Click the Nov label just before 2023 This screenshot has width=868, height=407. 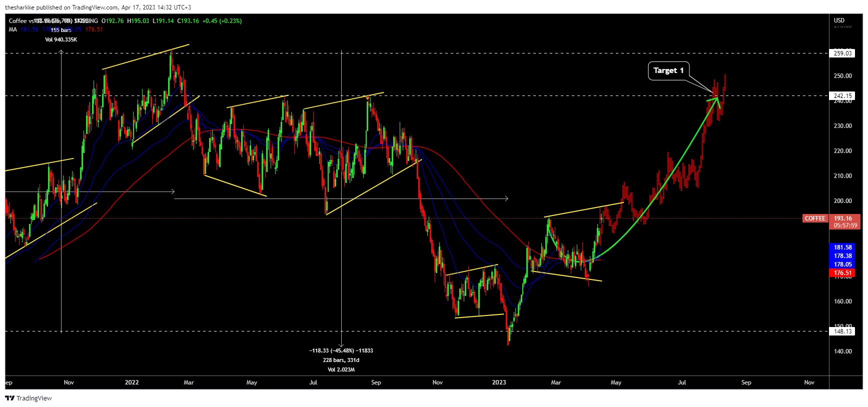coord(438,382)
